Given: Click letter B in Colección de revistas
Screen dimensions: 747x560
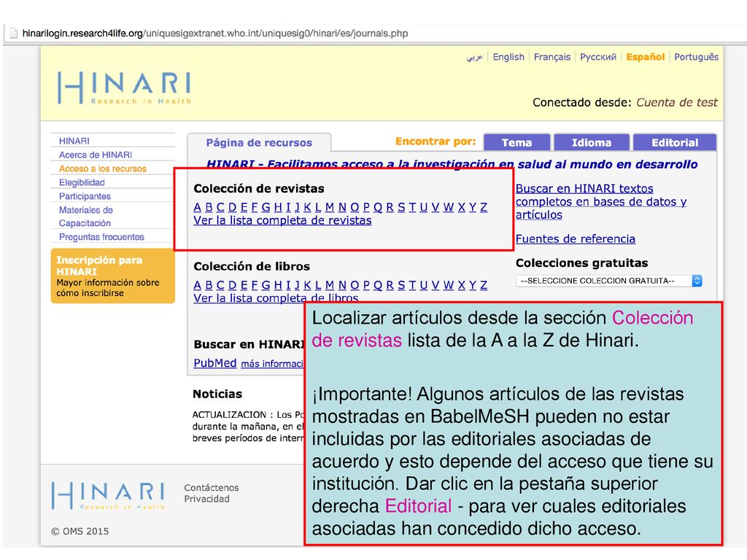Looking at the screenshot, I should tap(209, 207).
